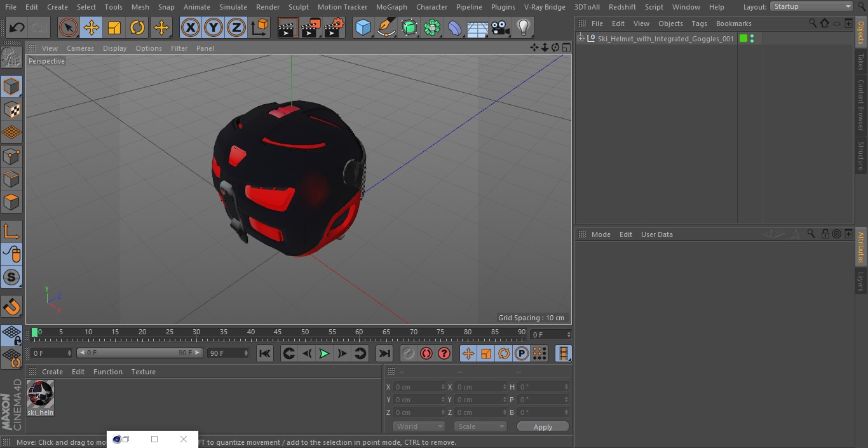The width and height of the screenshot is (868, 448).
Task: Click Make Editable icon in left toolbar
Action: 11,58
